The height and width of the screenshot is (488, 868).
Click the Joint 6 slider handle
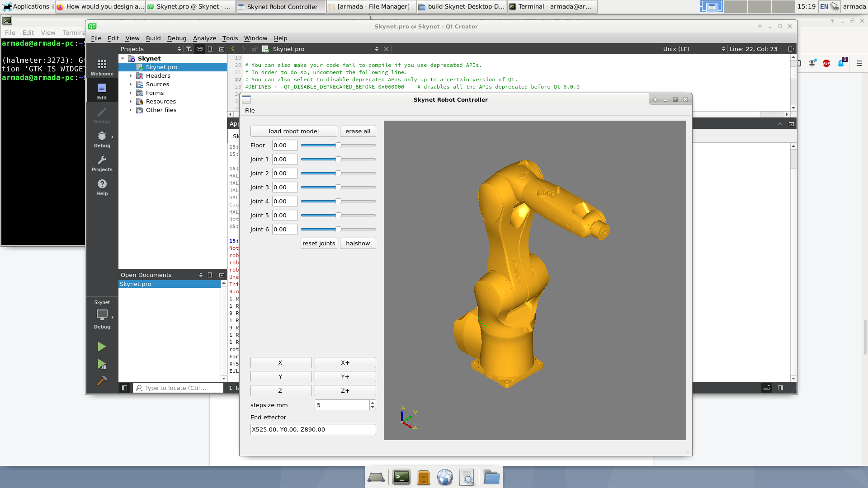(x=338, y=229)
